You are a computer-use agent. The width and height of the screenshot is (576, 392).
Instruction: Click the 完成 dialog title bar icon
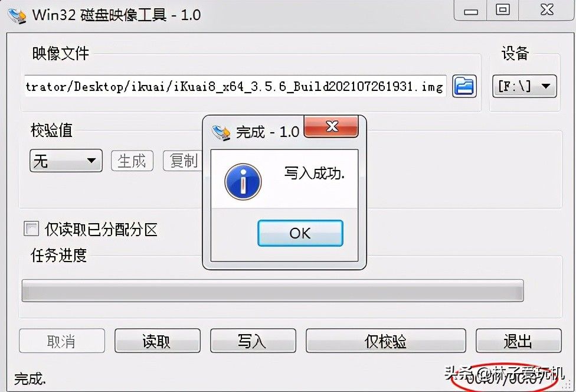click(221, 132)
